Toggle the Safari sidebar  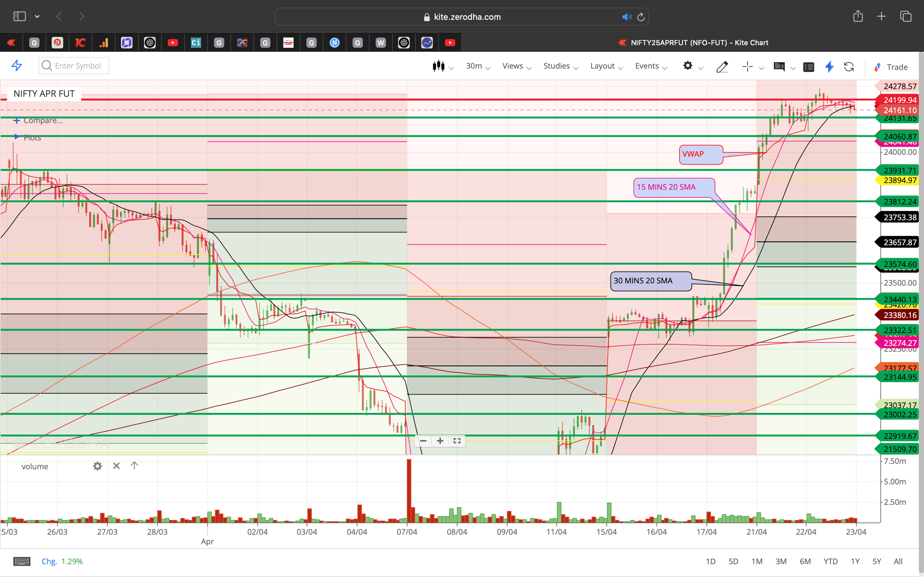[x=19, y=16]
